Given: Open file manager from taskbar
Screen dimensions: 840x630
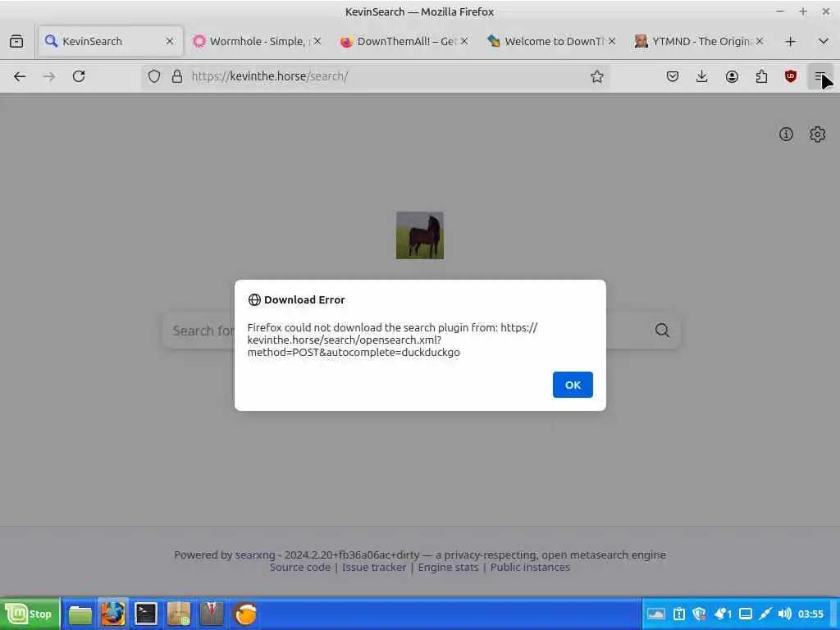Looking at the screenshot, I should click(x=80, y=614).
